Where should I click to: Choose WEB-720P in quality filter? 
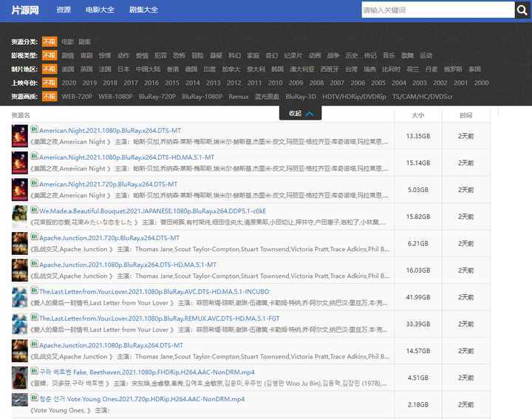pyautogui.click(x=77, y=97)
